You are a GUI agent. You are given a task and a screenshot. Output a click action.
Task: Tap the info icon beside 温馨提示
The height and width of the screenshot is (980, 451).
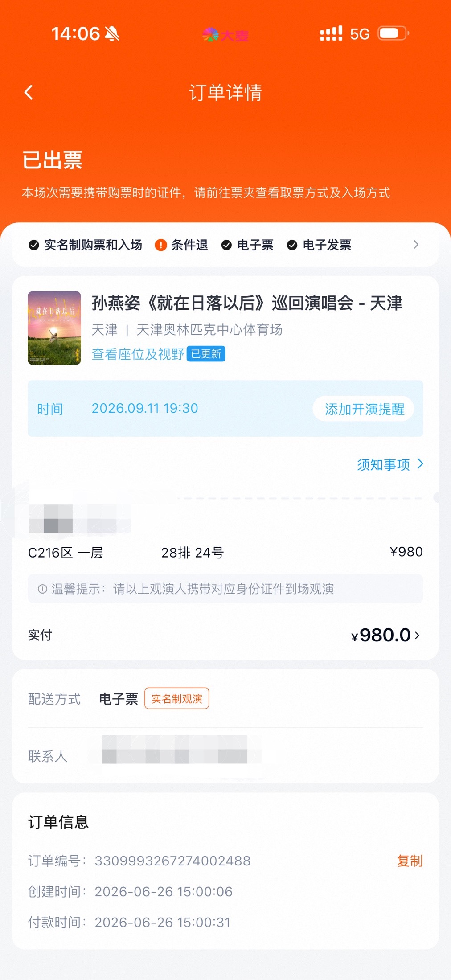[42, 589]
